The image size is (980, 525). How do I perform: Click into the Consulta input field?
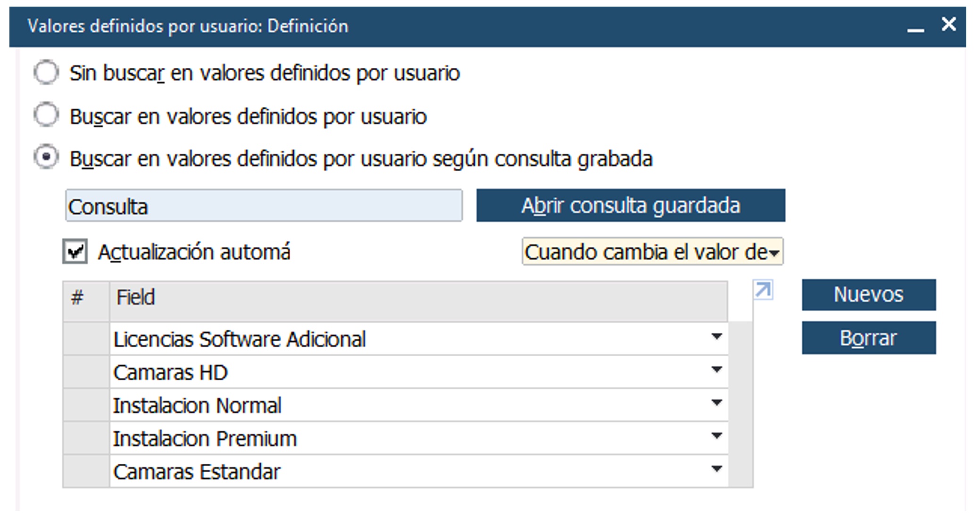[264, 206]
